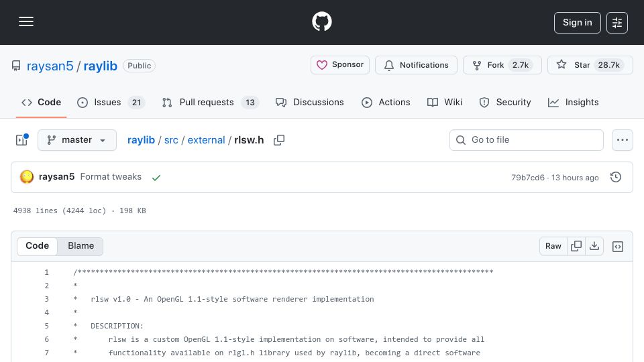
Task: Switch to Blame view
Action: pyautogui.click(x=81, y=246)
